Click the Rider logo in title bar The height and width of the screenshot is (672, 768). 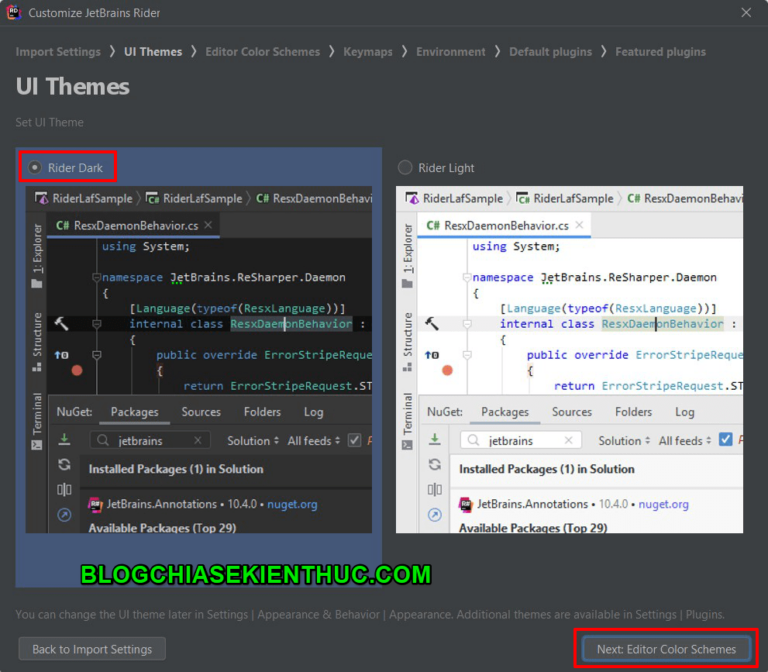tap(14, 13)
